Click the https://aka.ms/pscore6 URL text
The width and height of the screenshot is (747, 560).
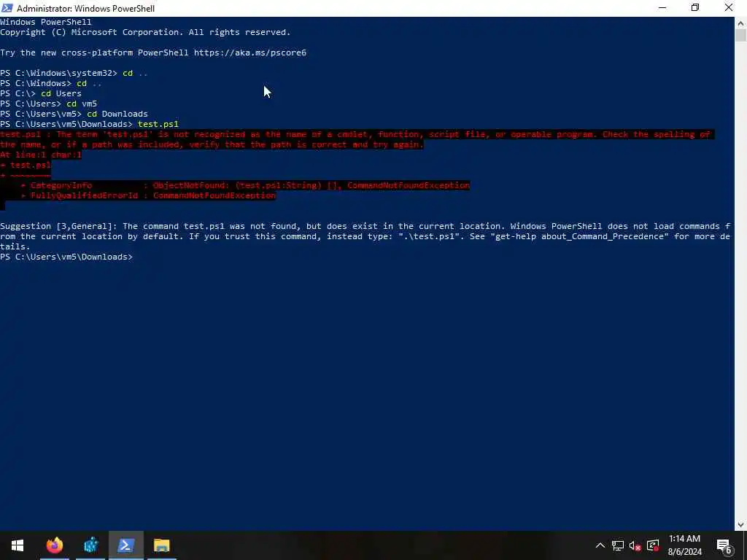[250, 52]
